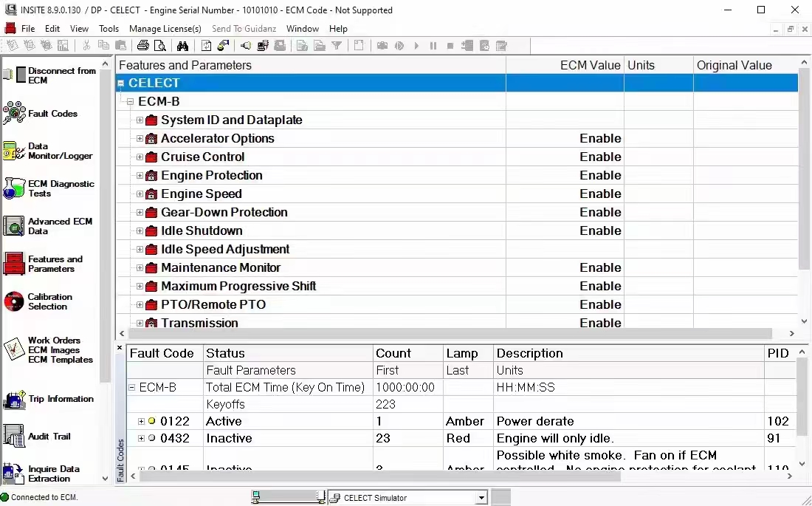Click the sidebar scroll-down arrow
812x506 pixels.
(105, 479)
